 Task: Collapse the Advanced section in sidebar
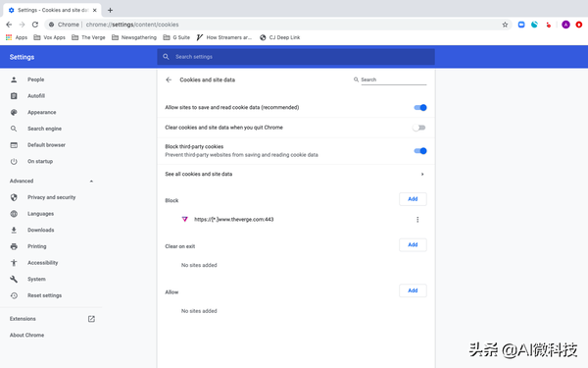[91, 181]
